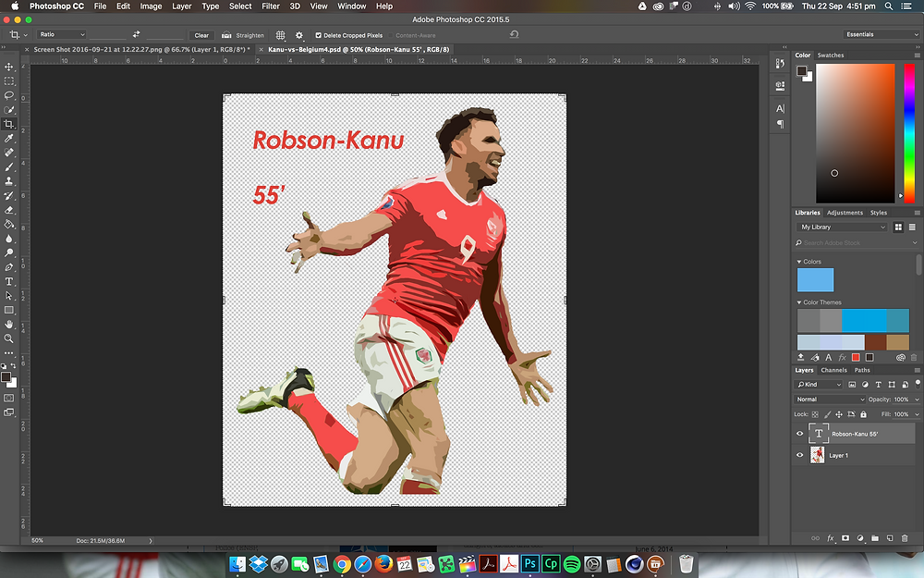
Task: Select the History Brush tool
Action: (x=9, y=195)
